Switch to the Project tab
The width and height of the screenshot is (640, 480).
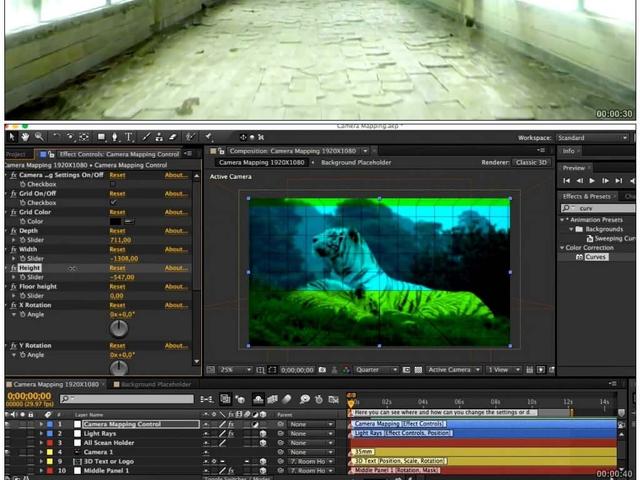click(16, 154)
